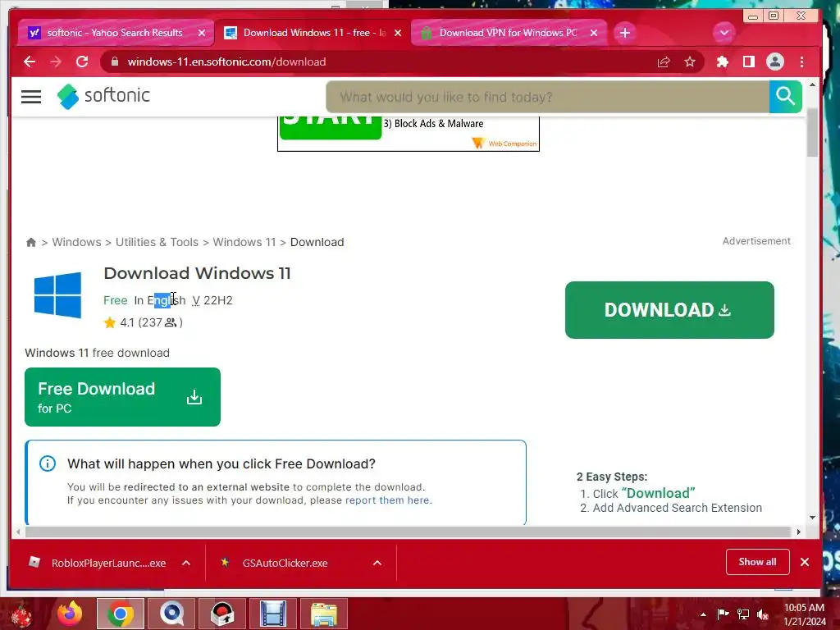Open the Chrome profile avatar

click(775, 62)
